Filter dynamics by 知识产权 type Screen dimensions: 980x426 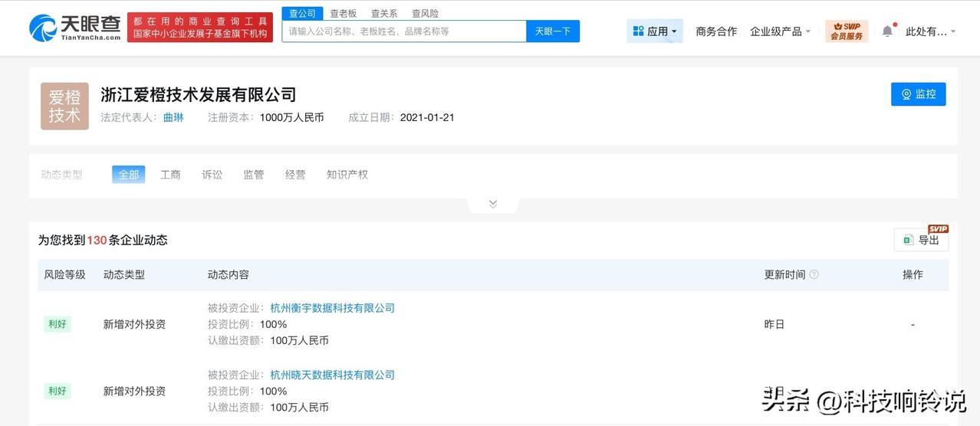[x=347, y=175]
